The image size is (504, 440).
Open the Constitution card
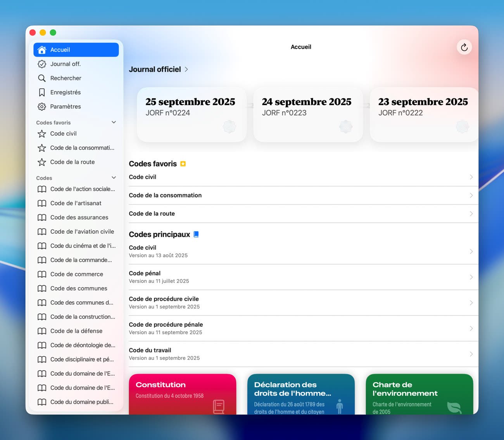tap(183, 394)
